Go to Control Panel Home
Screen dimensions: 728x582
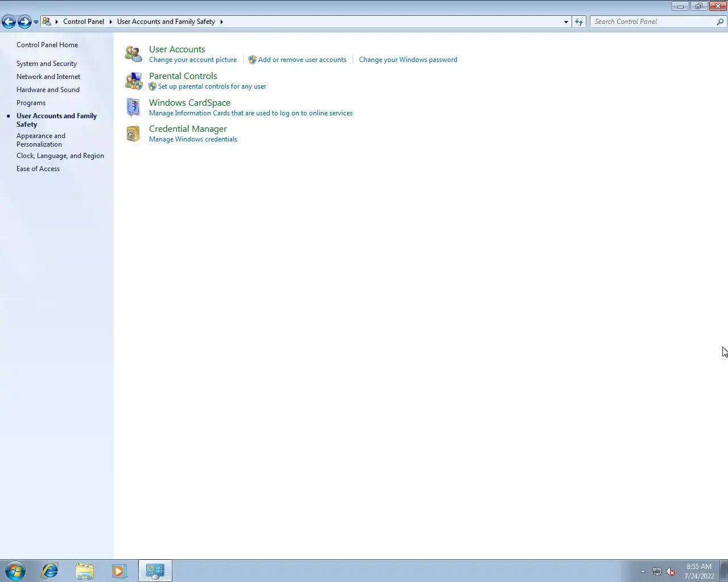coord(47,45)
